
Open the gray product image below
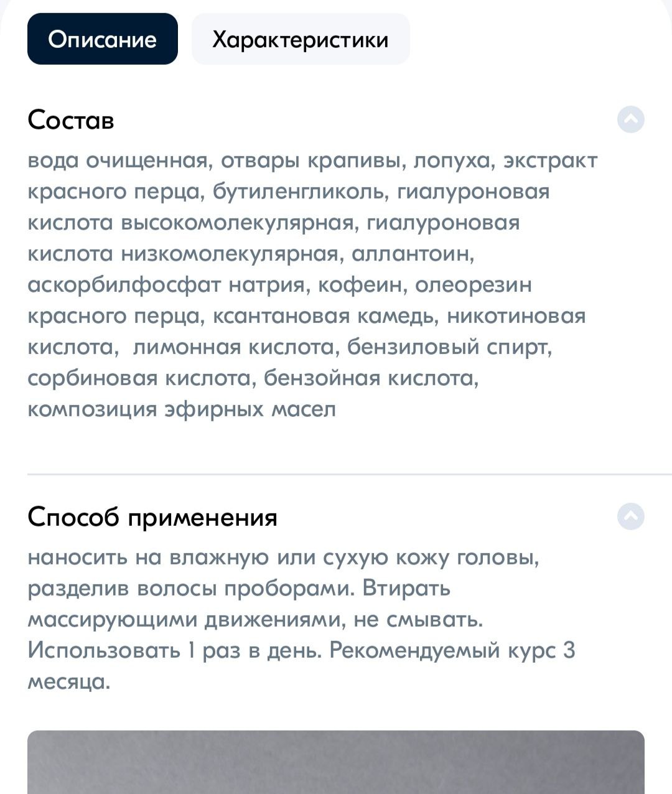coord(336,762)
